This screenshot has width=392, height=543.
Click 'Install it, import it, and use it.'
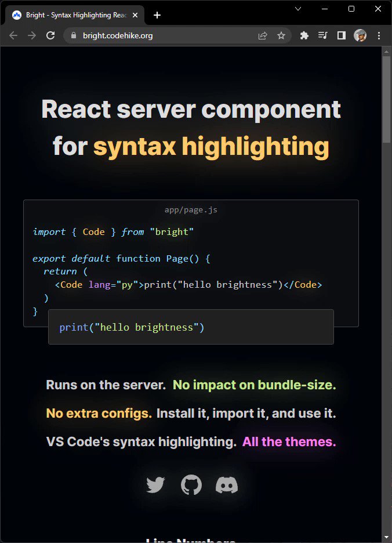tap(246, 414)
